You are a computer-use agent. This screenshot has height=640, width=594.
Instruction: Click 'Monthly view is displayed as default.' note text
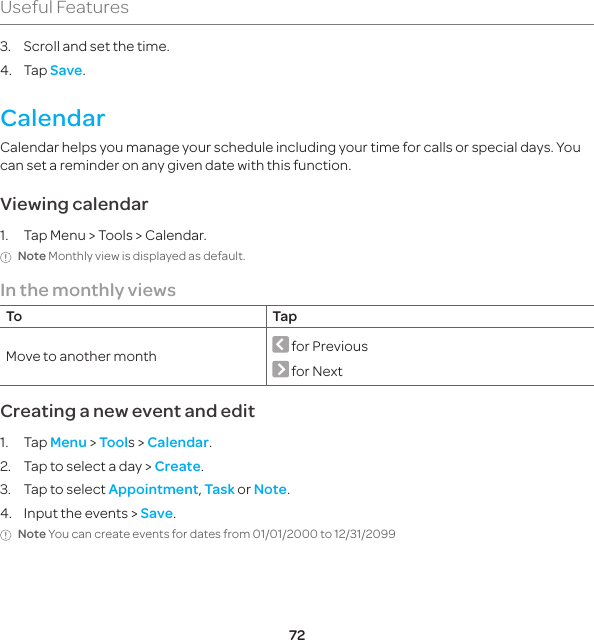(x=147, y=256)
